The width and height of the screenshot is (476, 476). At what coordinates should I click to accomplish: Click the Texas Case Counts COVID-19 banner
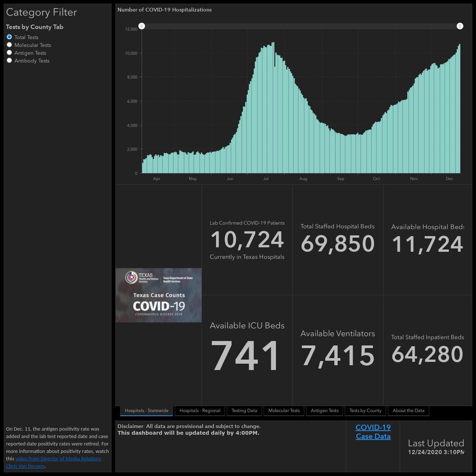point(158,295)
